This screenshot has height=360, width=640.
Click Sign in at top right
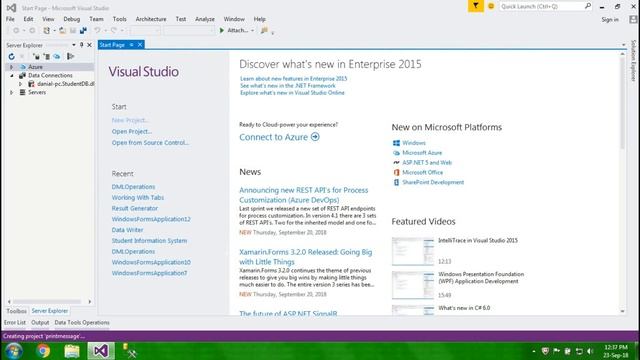point(610,19)
